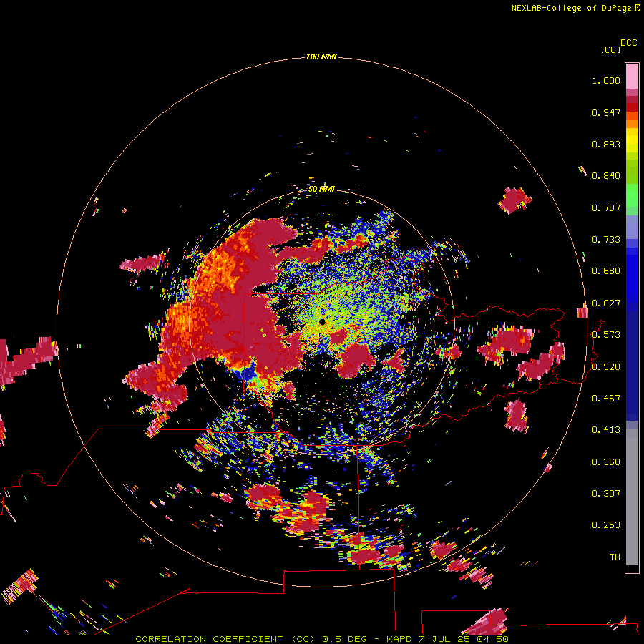
Task: Pick the light pink band atop the color bar
Action: pos(632,76)
